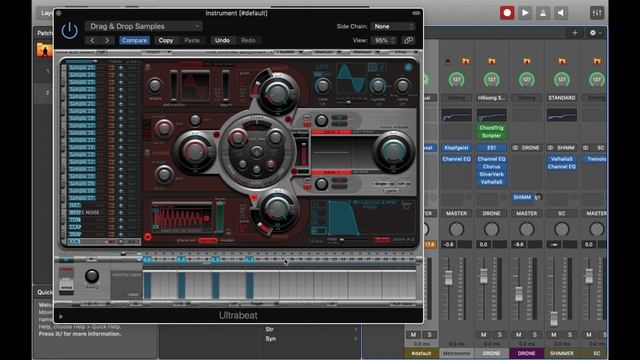
Task: Select the TOM drum voice row
Action: point(104,220)
